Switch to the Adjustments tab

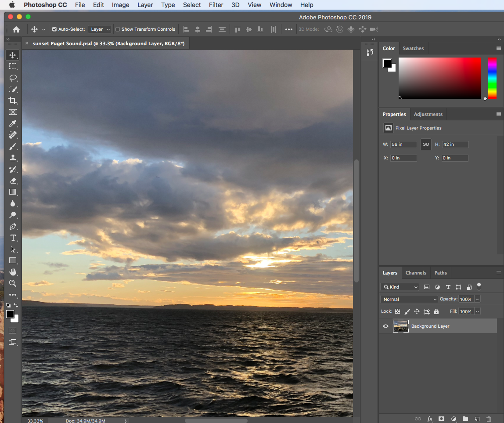click(x=428, y=114)
